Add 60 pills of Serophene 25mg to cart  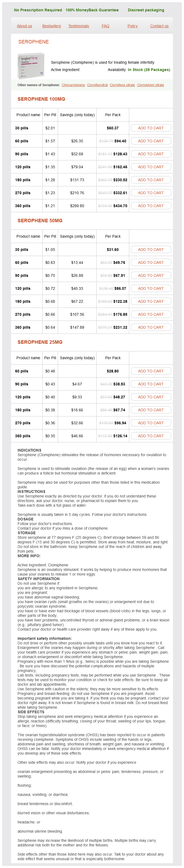coord(151,371)
